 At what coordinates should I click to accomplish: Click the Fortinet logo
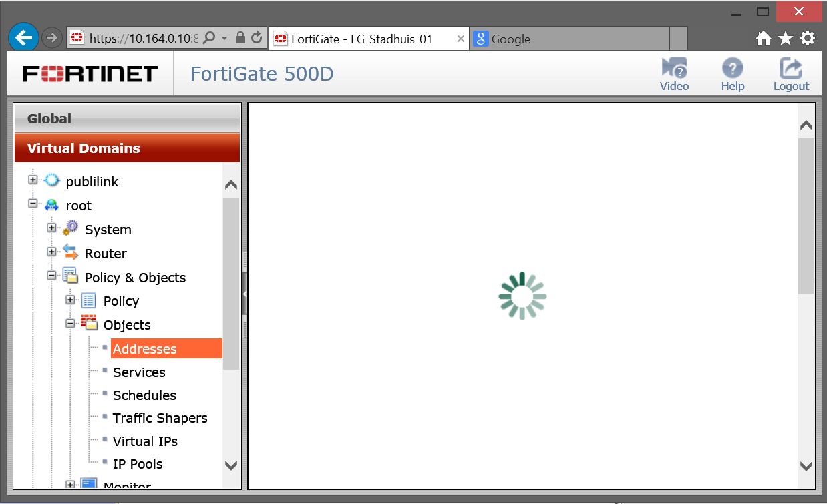90,73
